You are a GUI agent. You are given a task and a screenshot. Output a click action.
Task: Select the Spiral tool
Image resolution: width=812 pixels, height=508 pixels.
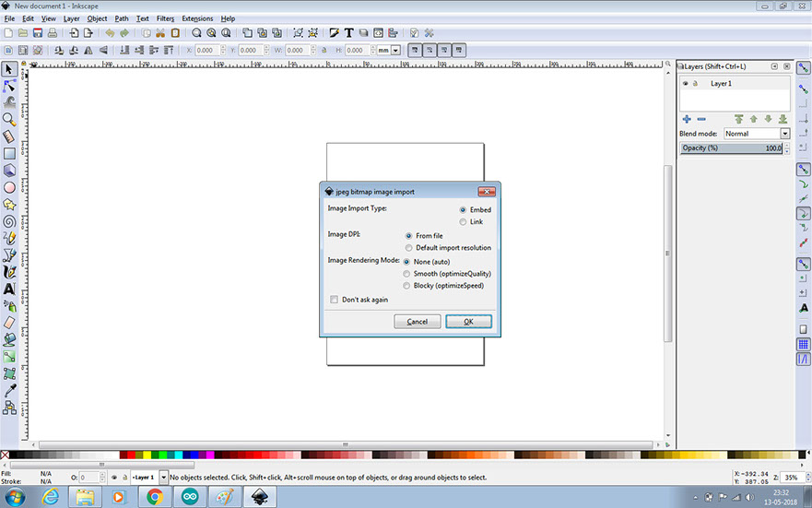[9, 221]
